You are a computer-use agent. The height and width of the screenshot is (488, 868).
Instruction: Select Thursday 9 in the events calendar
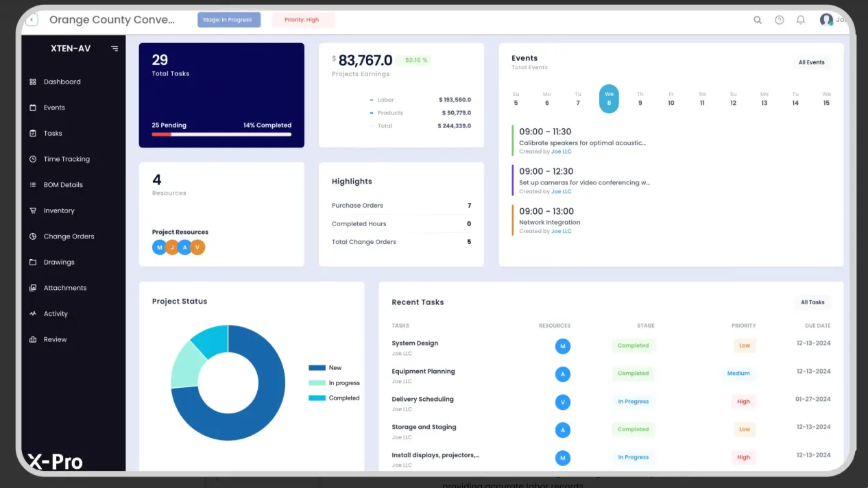click(x=640, y=99)
